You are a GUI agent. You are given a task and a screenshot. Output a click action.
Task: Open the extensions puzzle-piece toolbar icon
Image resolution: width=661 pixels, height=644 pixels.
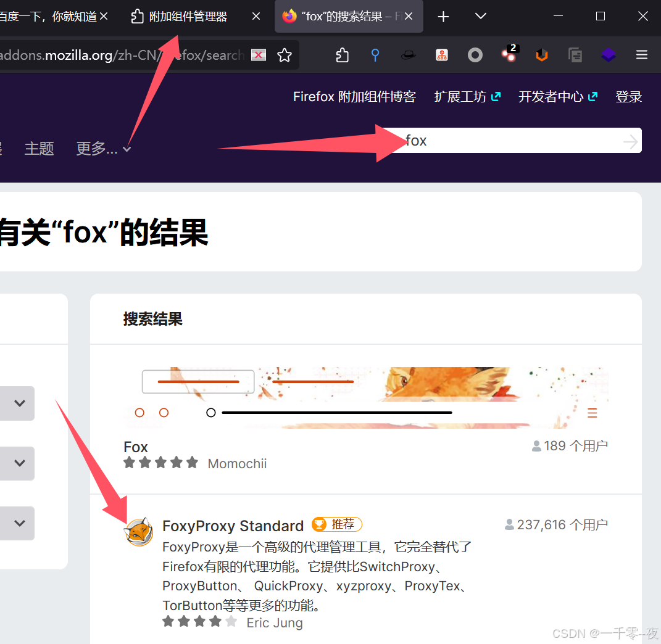343,56
